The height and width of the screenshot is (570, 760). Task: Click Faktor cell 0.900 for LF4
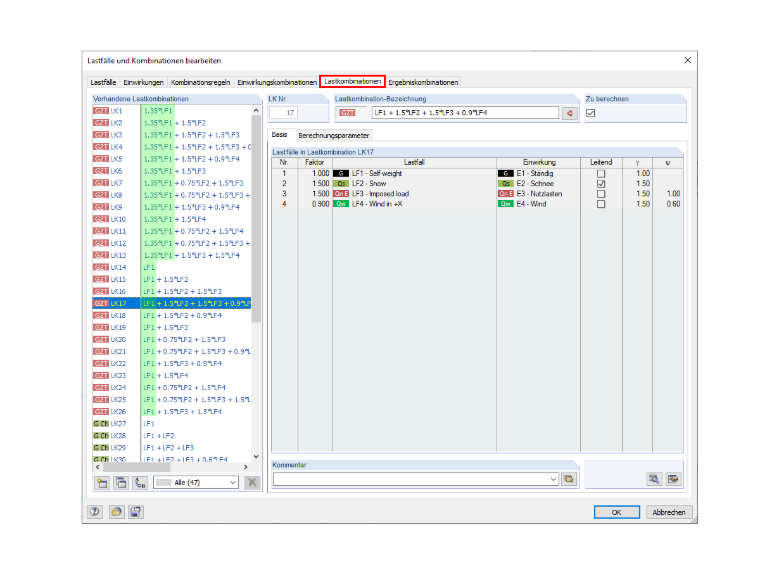[315, 204]
